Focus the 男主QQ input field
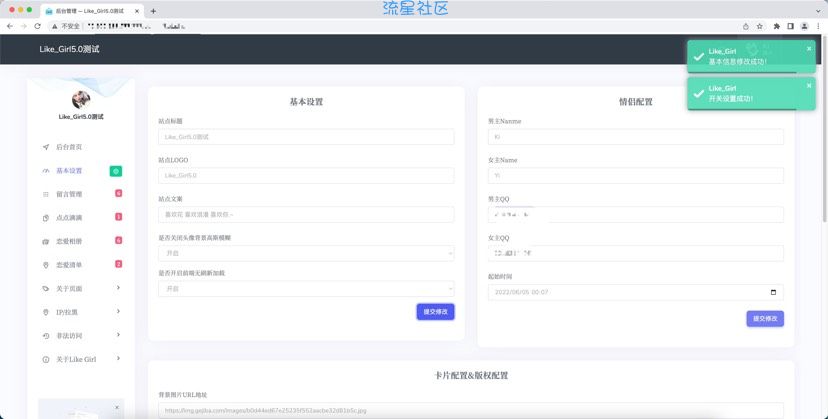 [636, 215]
